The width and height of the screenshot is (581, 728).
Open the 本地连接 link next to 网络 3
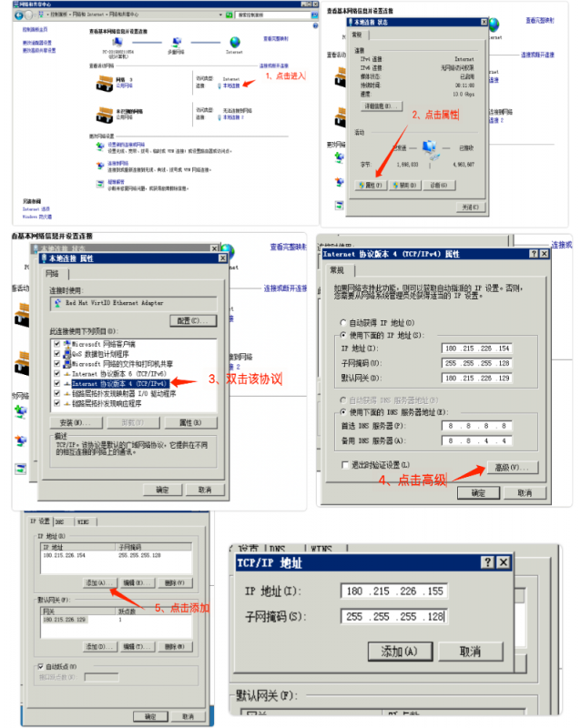(230, 86)
